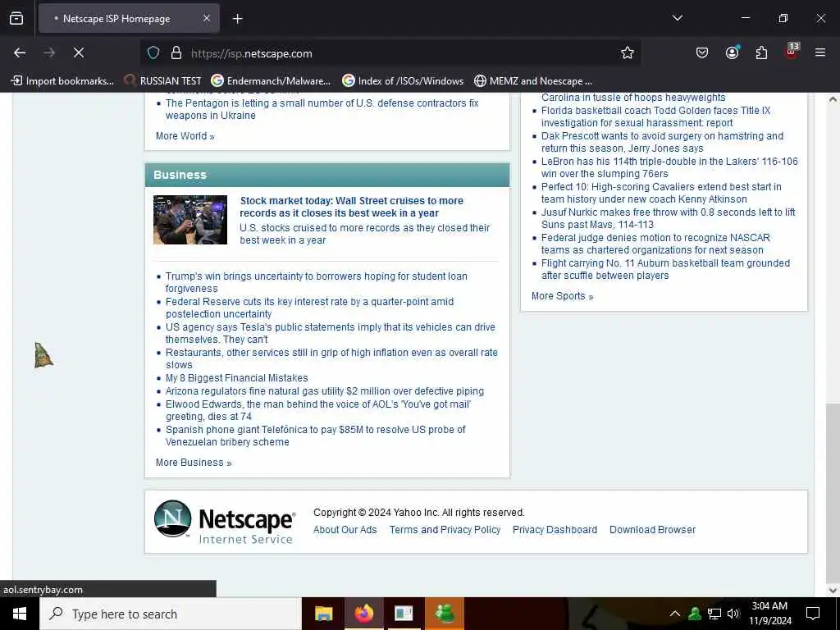The image size is (840, 630).
Task: Click scrollbar down arrow
Action: 833,591
